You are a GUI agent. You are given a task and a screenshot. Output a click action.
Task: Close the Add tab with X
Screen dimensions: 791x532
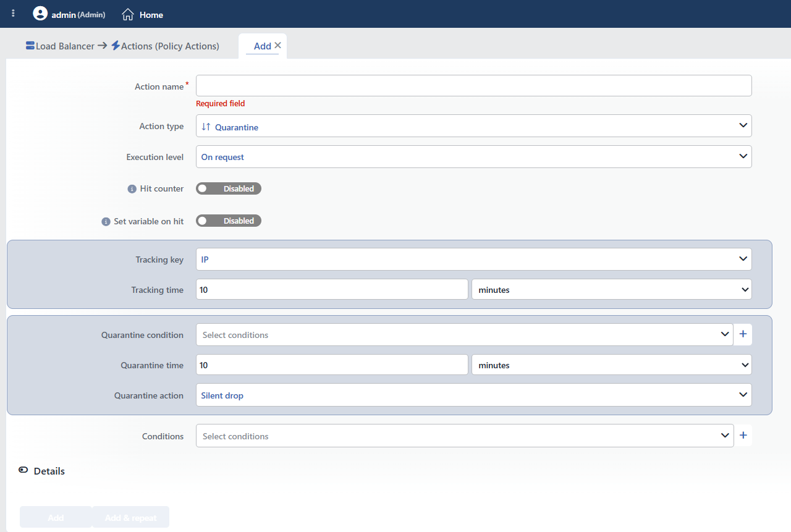[278, 45]
